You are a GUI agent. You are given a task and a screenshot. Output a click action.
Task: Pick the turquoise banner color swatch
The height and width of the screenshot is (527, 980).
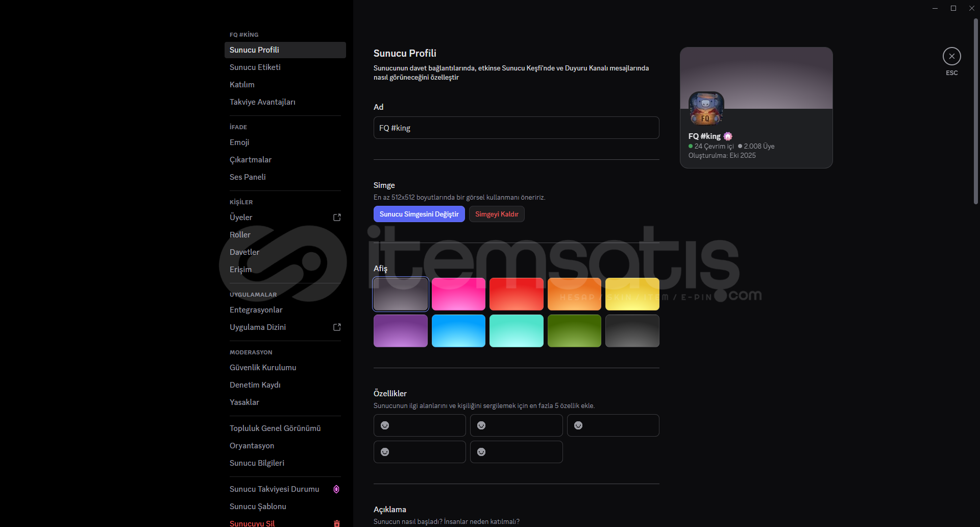tap(516, 331)
